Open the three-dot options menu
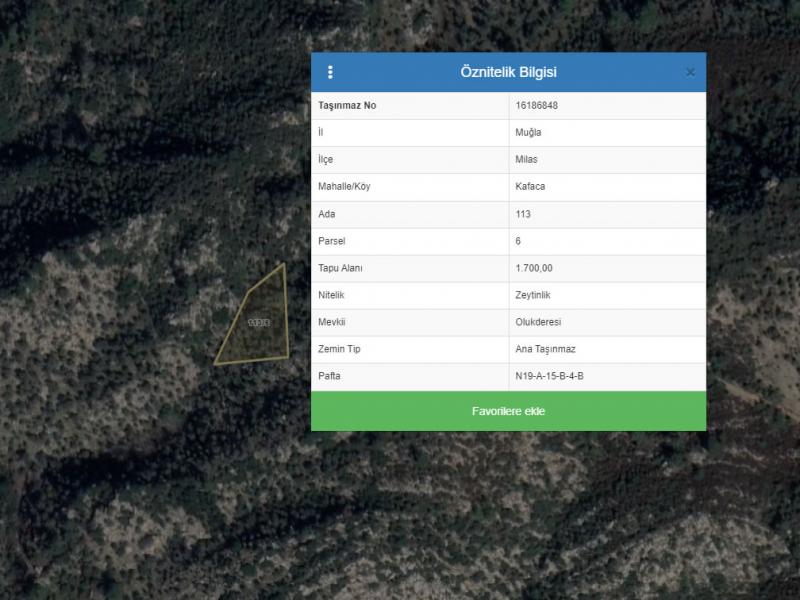 pos(331,72)
